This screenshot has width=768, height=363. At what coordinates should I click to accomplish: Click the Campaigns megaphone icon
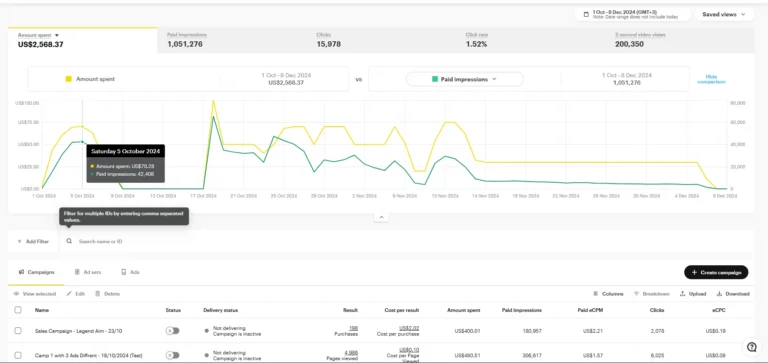pyautogui.click(x=21, y=272)
